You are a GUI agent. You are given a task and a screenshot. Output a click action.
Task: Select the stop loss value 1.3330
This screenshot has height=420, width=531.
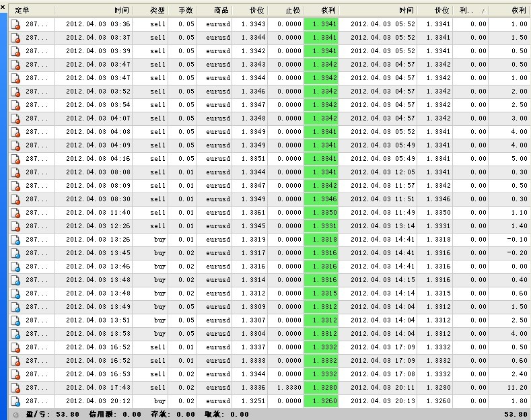(289, 388)
